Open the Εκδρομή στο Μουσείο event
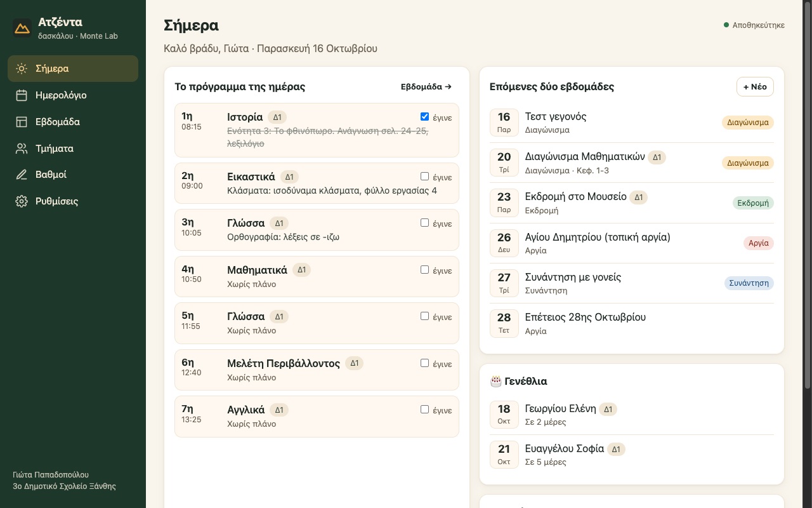 (x=632, y=203)
